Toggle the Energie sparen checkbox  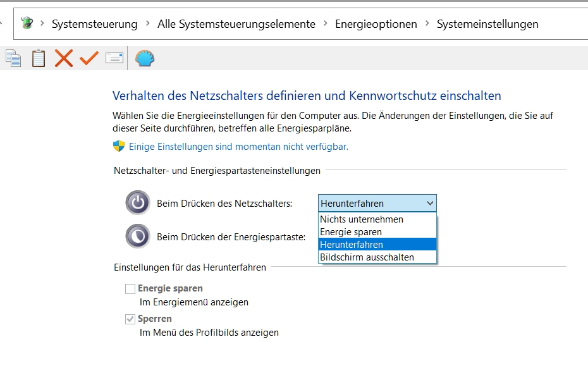tap(130, 289)
